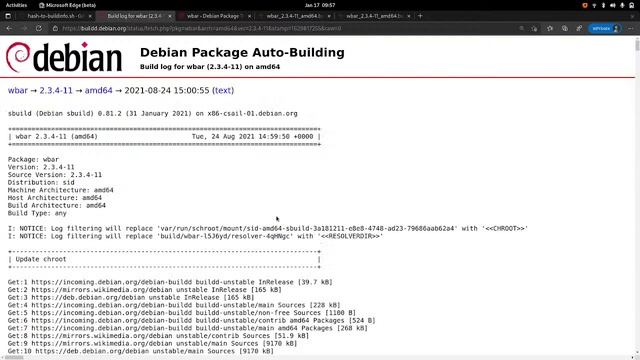Click the 'Build Type: any' line
Image resolution: width=640 pixels, height=360 pixels.
click(x=37, y=213)
